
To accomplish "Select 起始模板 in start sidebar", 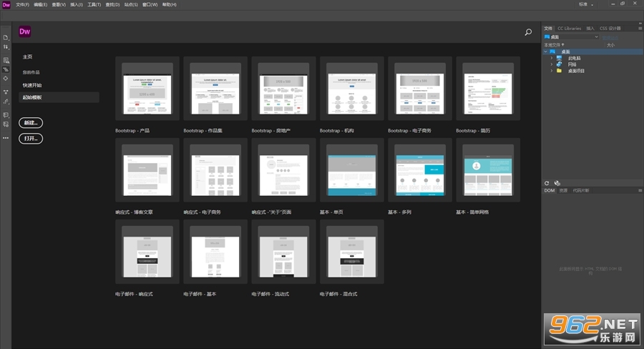I will (59, 97).
